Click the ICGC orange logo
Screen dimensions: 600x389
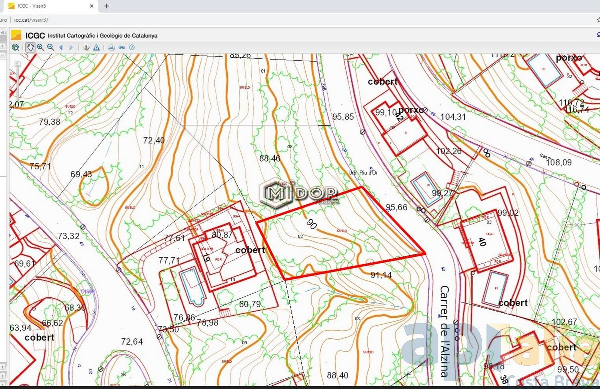[x=16, y=35]
